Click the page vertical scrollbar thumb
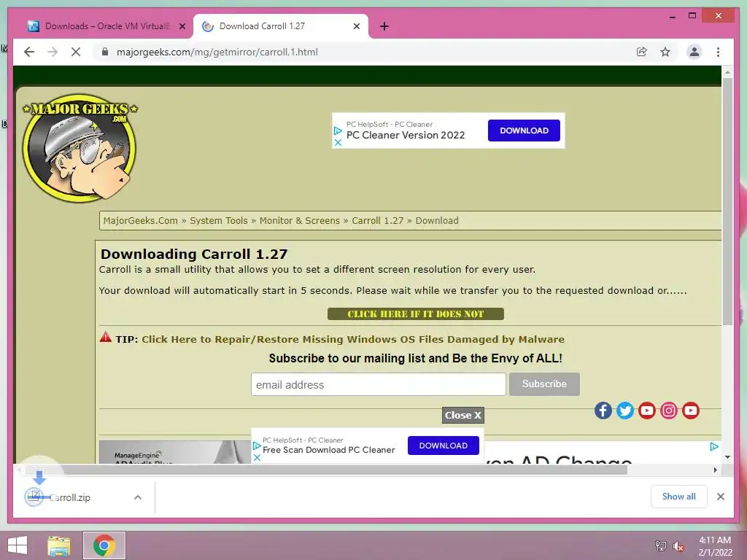747x560 pixels. tap(727, 201)
